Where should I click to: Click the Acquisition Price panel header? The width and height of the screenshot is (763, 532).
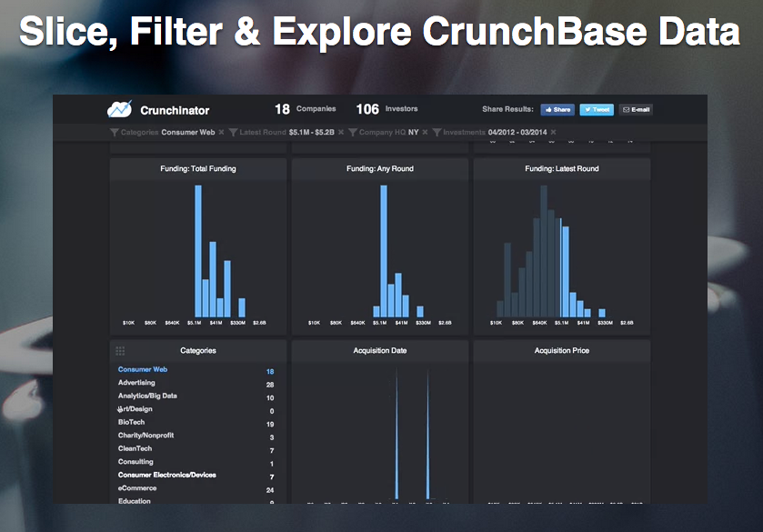561,350
